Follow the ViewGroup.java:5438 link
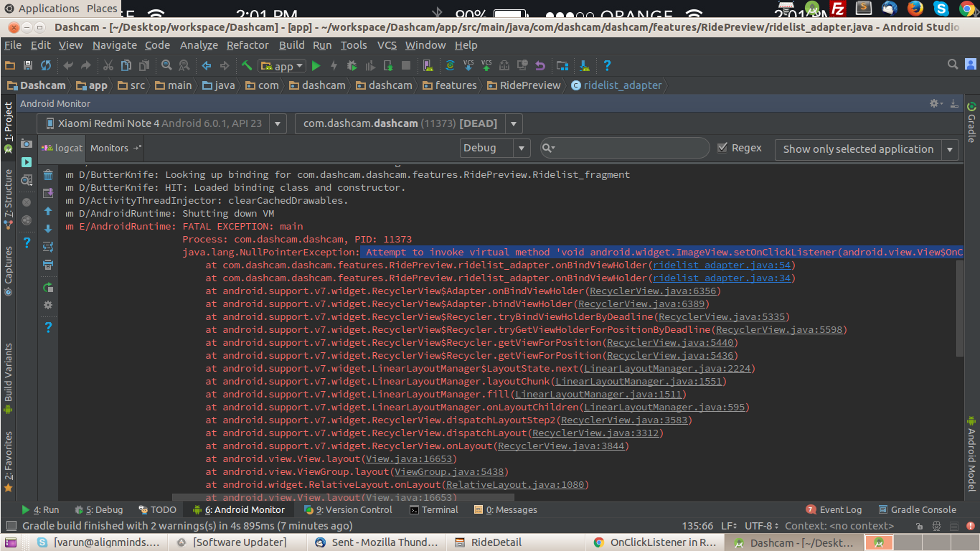Screen dimensions: 980x551 (x=449, y=471)
